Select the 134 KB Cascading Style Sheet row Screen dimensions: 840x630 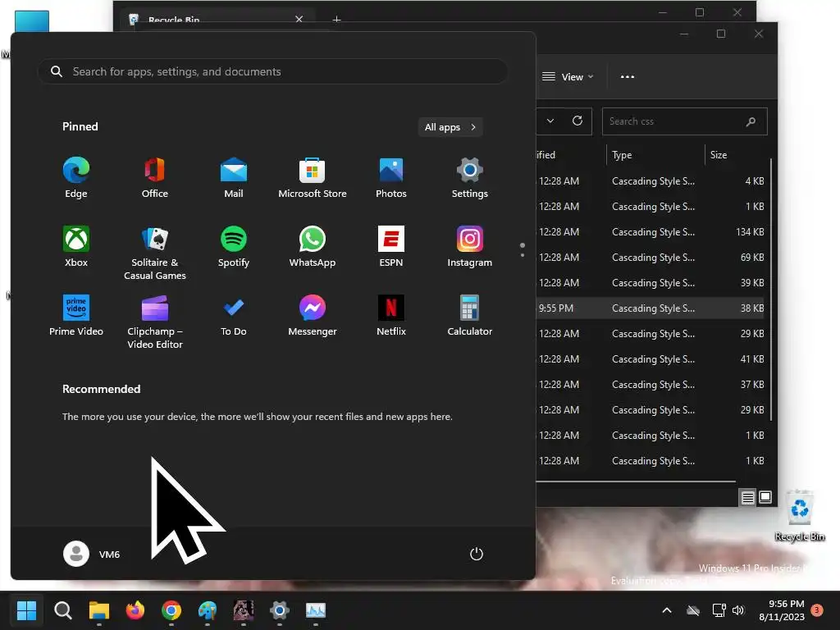click(x=651, y=232)
